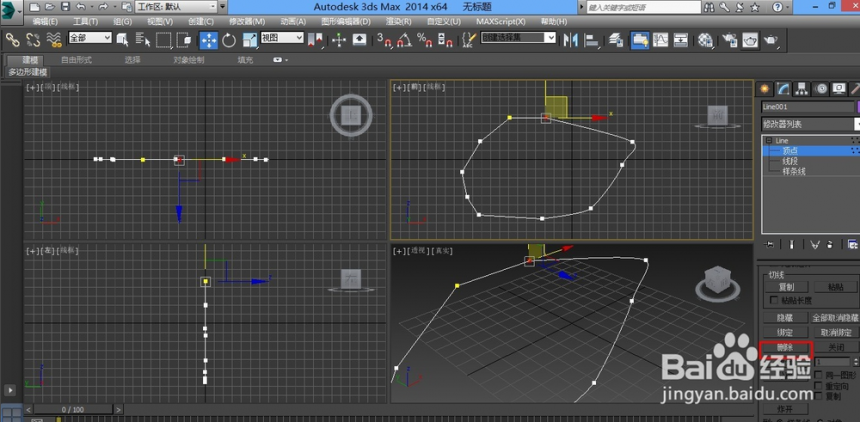This screenshot has width=860, height=422.
Task: Click the 删除 delete button
Action: pos(785,348)
